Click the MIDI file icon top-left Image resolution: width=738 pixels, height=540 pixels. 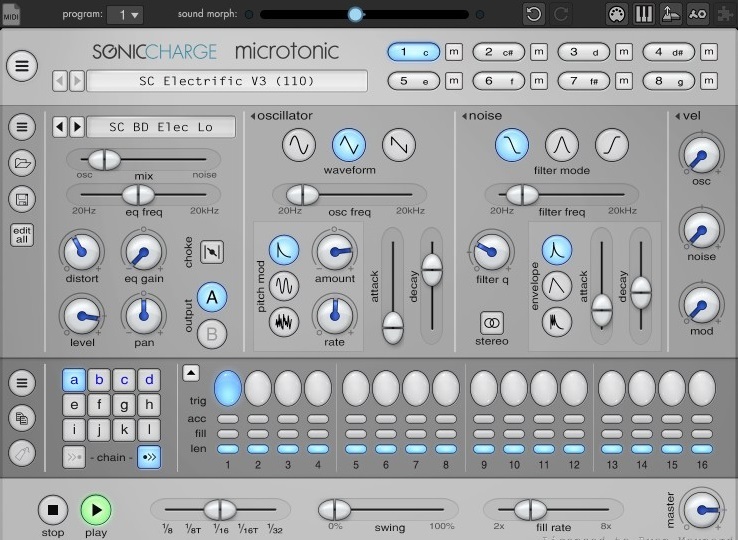tap(11, 14)
